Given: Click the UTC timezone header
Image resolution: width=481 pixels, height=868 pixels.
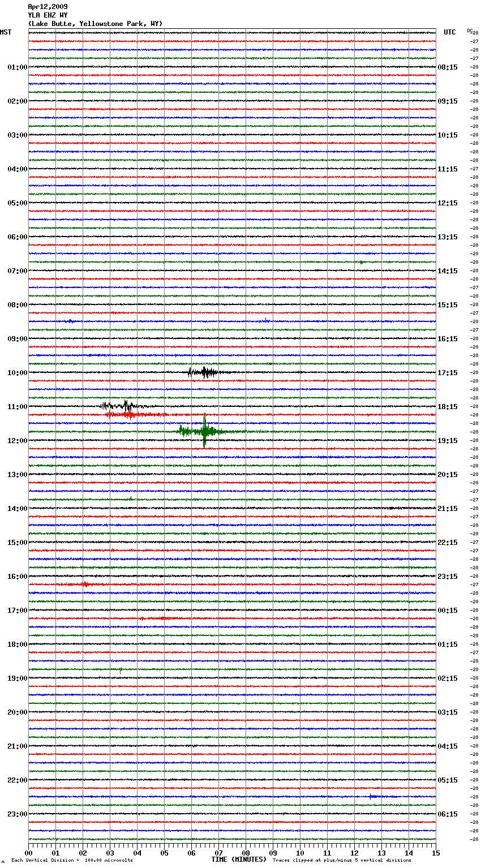Looking at the screenshot, I should pos(450,32).
